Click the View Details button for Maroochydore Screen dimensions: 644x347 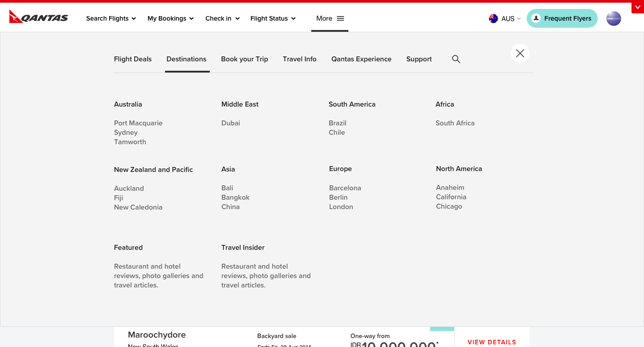pos(492,342)
